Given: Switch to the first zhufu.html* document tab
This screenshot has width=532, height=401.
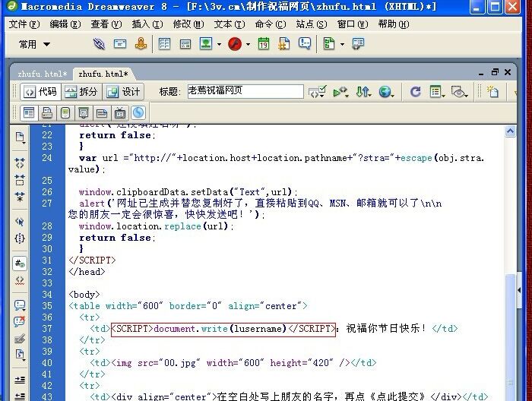Looking at the screenshot, I should click(43, 74).
